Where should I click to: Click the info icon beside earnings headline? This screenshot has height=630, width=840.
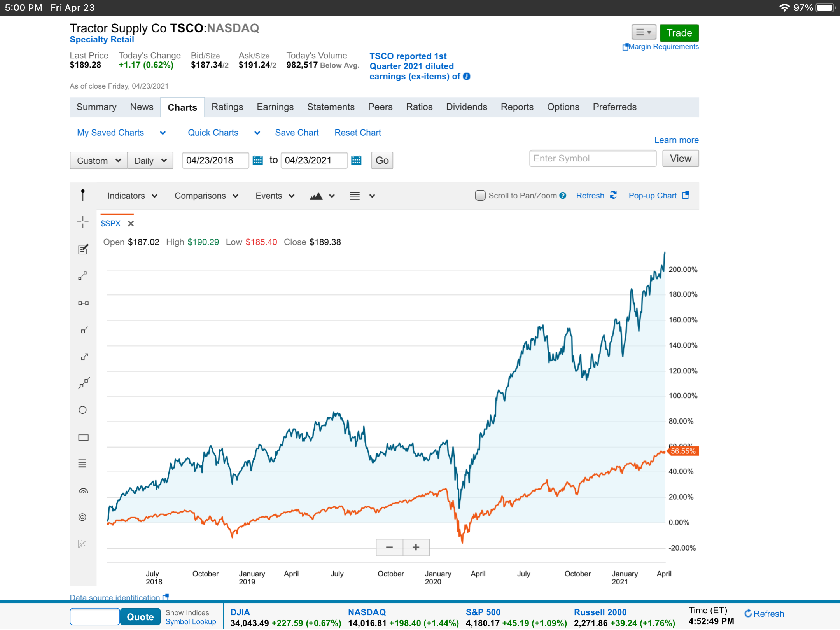pos(467,77)
